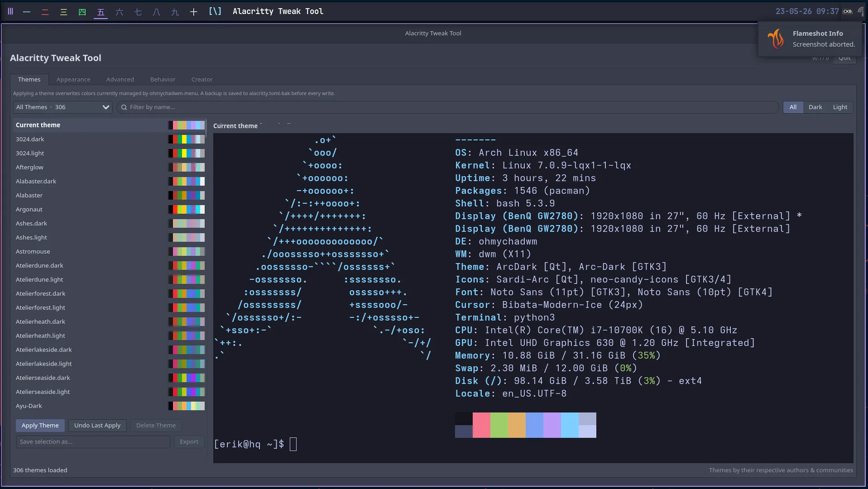
Task: Select the Atelierlakeside.dark theme
Action: [110, 350]
